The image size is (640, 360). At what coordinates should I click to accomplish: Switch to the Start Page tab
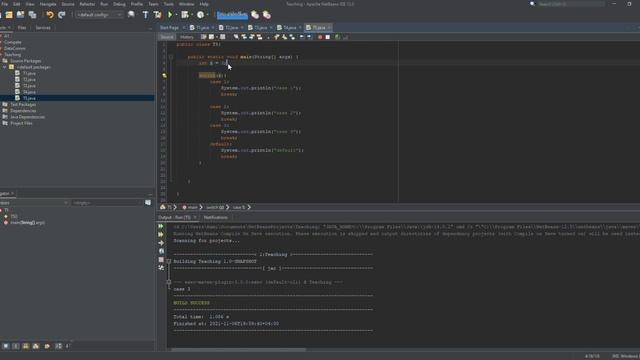click(x=169, y=28)
